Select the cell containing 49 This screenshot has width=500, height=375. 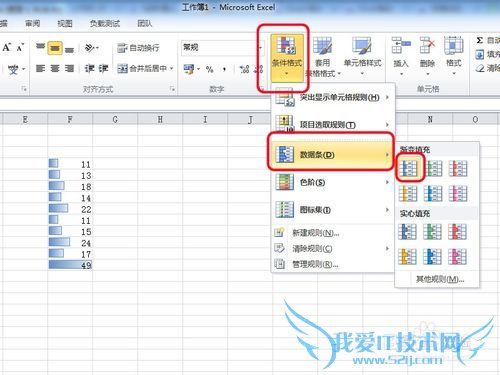pyautogui.click(x=70, y=265)
